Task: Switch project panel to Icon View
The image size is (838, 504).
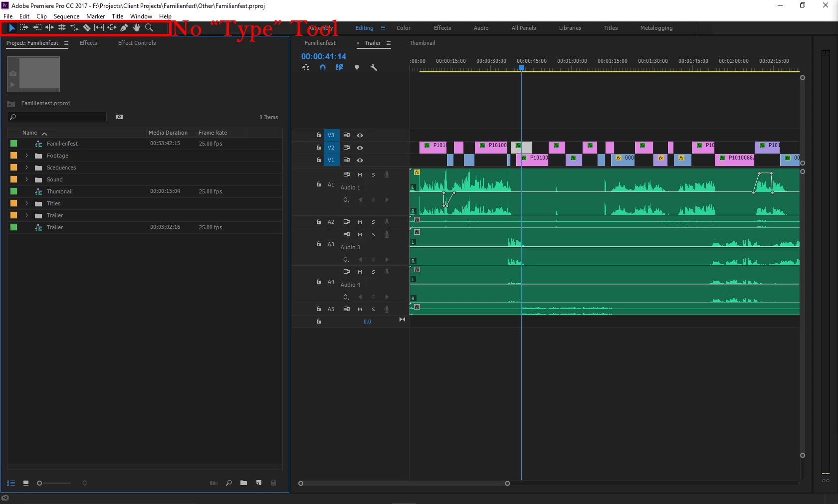Action: pyautogui.click(x=26, y=483)
